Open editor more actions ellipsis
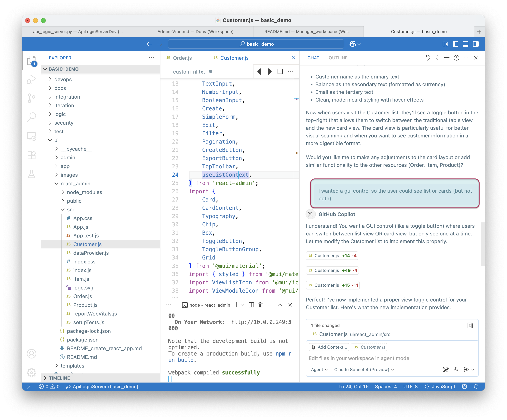 (290, 72)
